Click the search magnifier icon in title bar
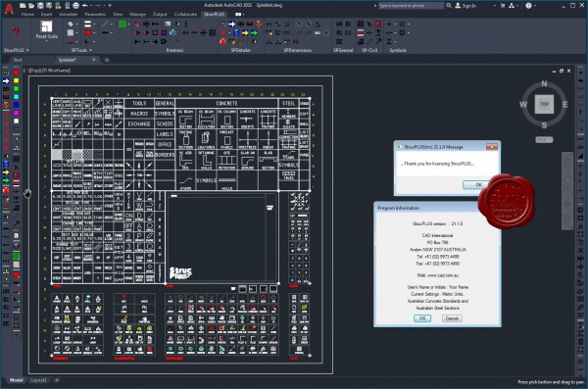The image size is (588, 389). (x=449, y=5)
